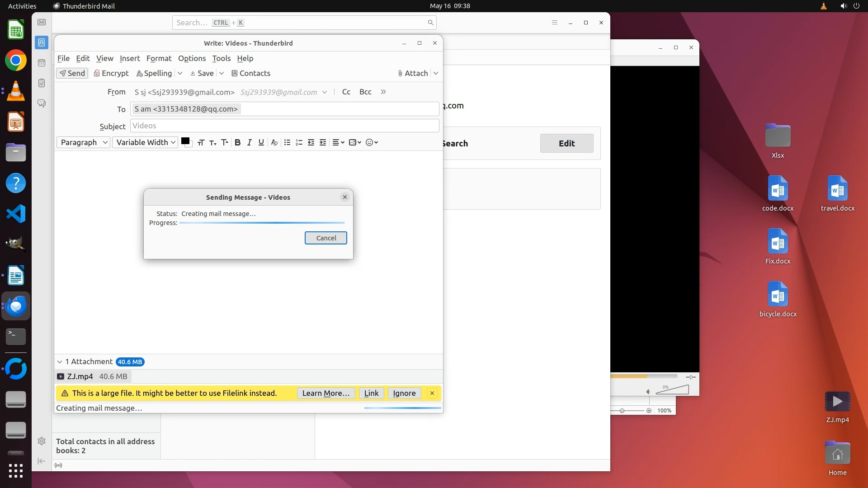Click the Subject input field
Screen dimensions: 868x488
[x=284, y=126]
